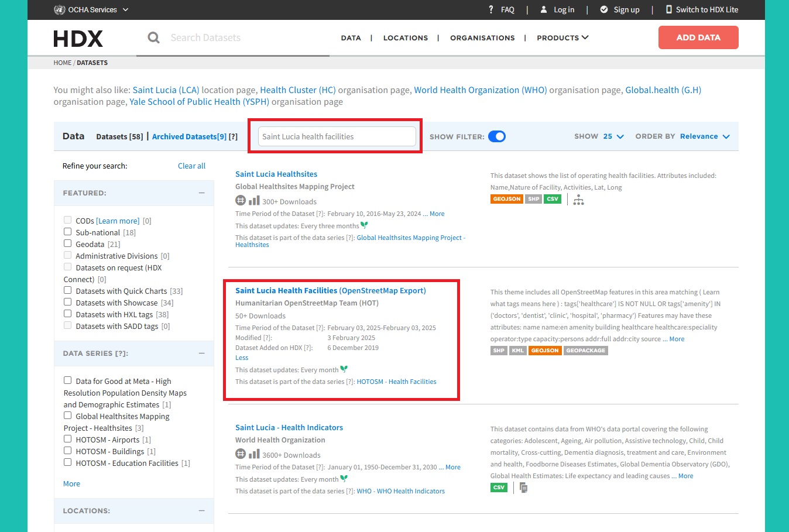Click the Log in user icon
The height and width of the screenshot is (532, 789).
pos(544,9)
